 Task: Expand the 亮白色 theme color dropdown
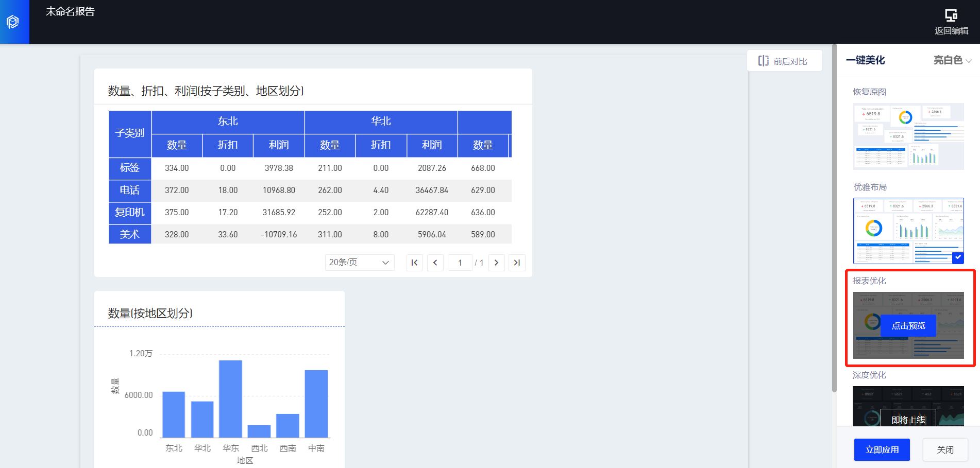click(952, 60)
